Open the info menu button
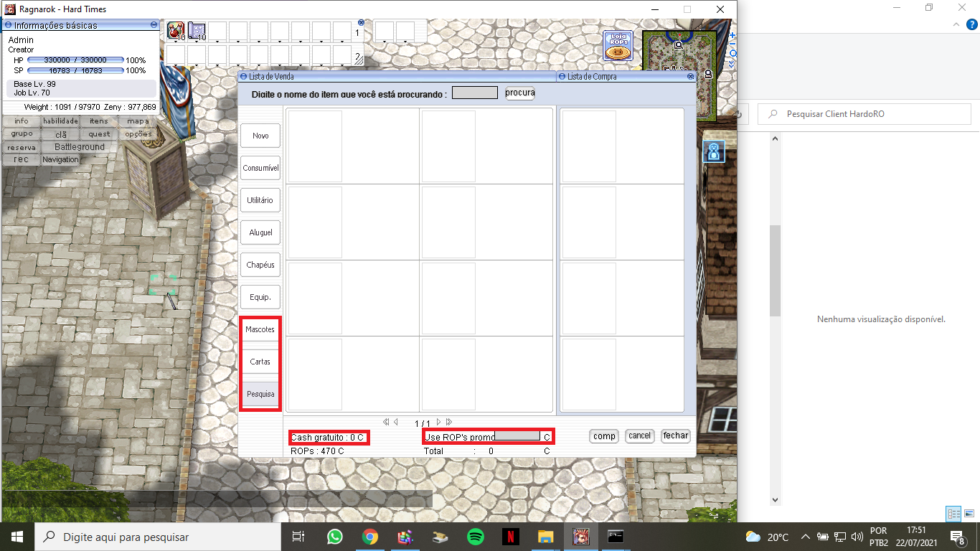Screen dimensions: 980x551 22,121
